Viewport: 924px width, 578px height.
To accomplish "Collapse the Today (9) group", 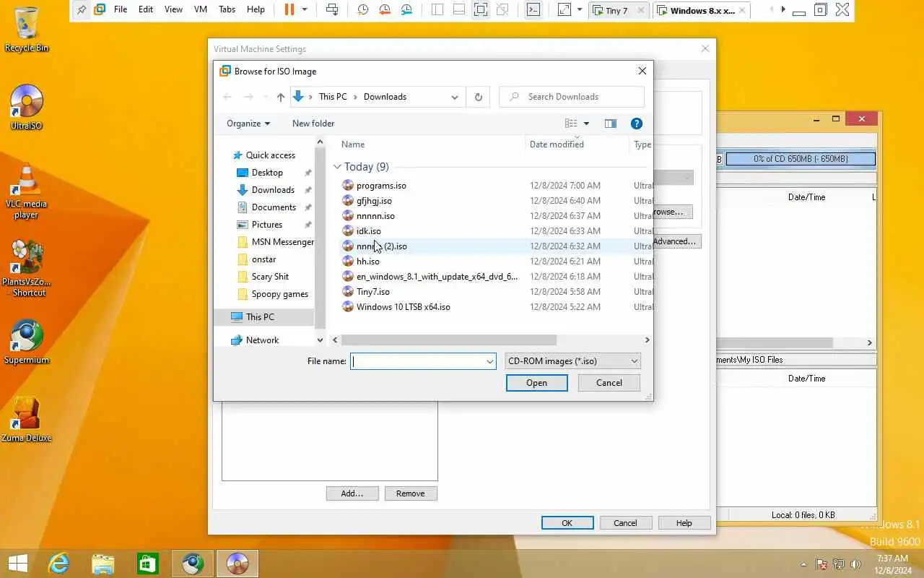I will click(x=337, y=167).
